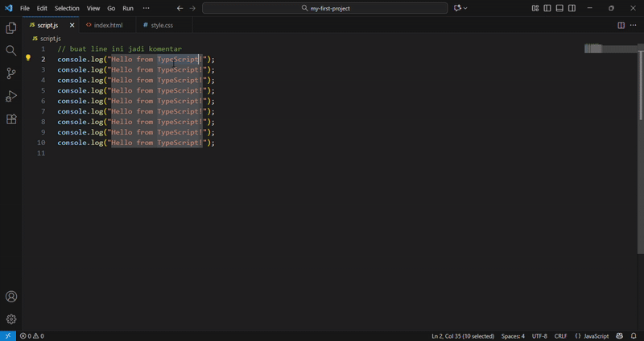Expand the Copilot chat dropdown arrow
Screen dimensions: 644x341
(x=466, y=8)
